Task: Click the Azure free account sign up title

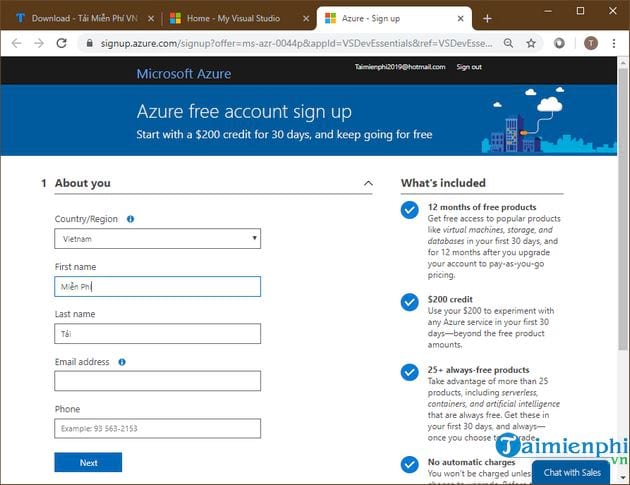Action: 244,112
